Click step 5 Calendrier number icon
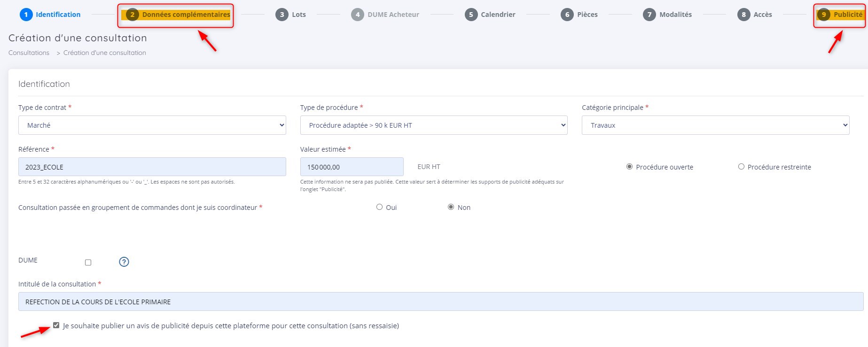Image resolution: width=868 pixels, height=347 pixels. click(471, 15)
